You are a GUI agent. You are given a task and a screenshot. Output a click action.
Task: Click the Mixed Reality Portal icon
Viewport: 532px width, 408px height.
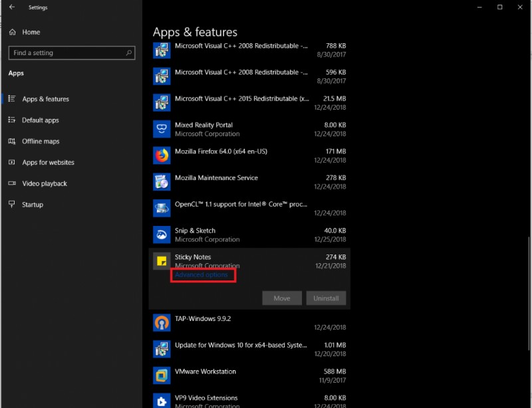(161, 128)
